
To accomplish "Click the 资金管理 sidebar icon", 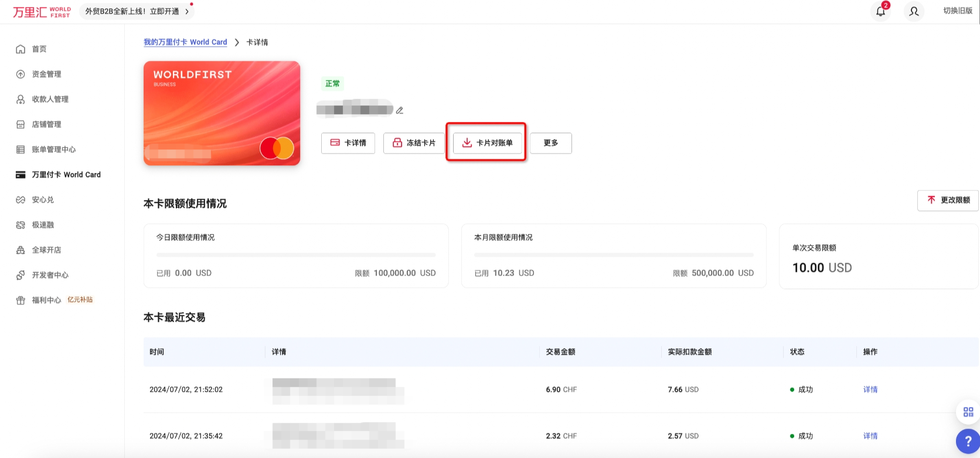I will [x=21, y=74].
